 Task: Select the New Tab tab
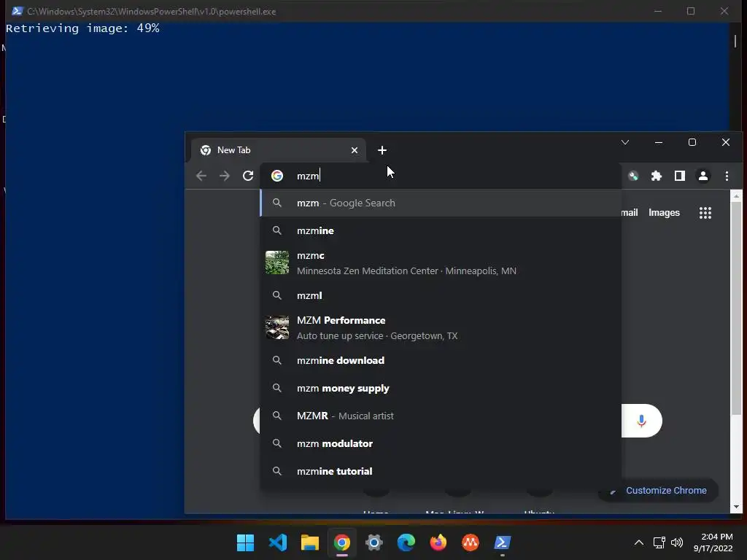[278, 150]
